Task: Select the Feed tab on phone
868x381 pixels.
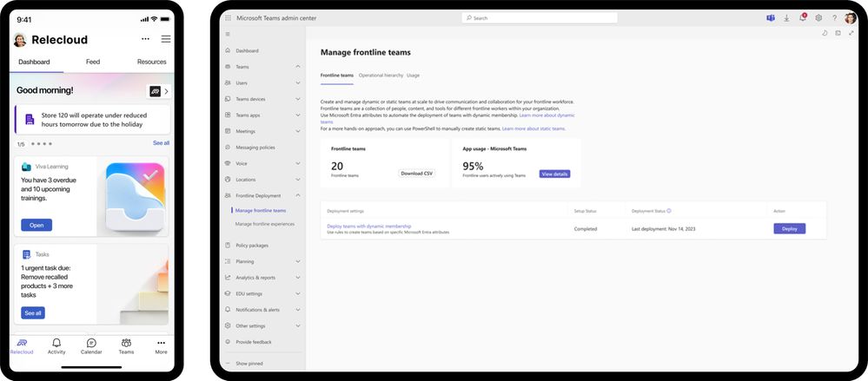Action: 93,62
